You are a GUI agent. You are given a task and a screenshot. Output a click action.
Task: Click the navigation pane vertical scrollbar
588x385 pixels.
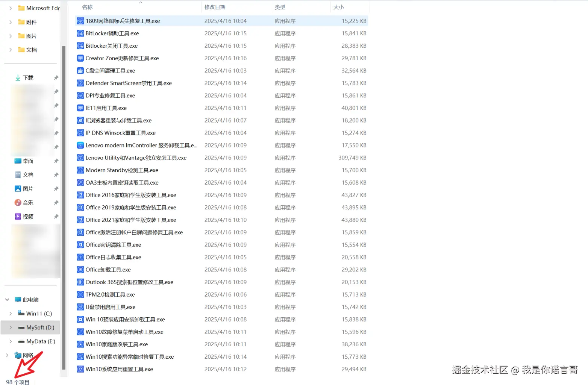click(x=64, y=208)
